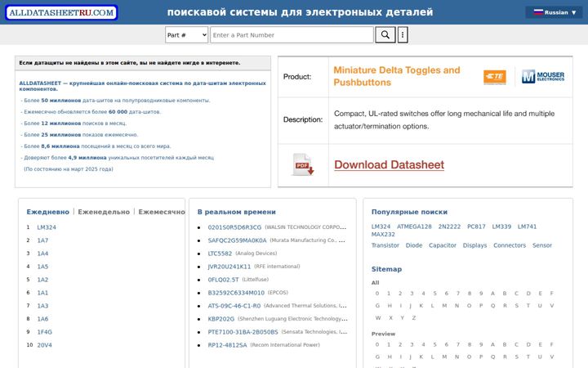Open the JVR20U241K11 real-time entry
588x368 pixels.
[x=229, y=267]
